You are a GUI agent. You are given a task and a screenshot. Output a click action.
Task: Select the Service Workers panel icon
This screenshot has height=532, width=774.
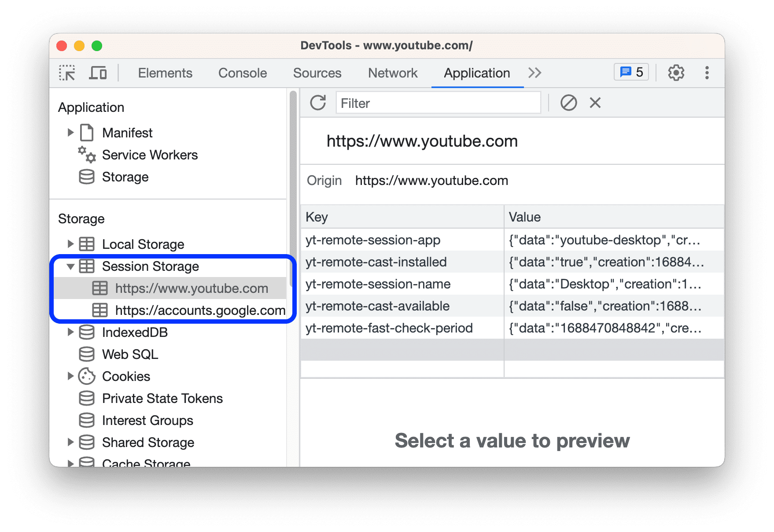[86, 155]
